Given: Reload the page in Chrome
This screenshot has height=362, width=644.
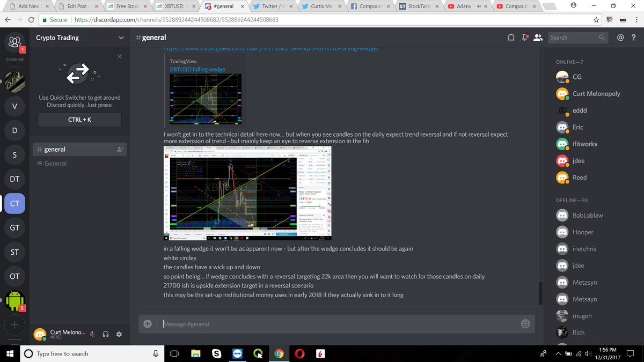Looking at the screenshot, I should pyautogui.click(x=32, y=19).
